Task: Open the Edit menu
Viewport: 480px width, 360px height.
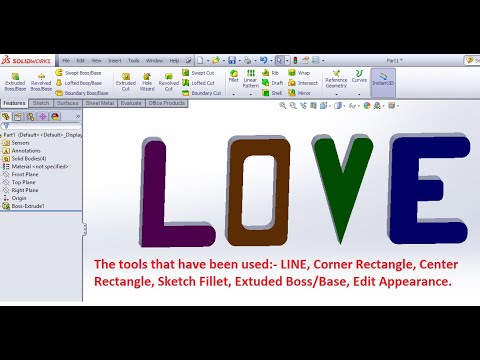Action: (x=80, y=61)
